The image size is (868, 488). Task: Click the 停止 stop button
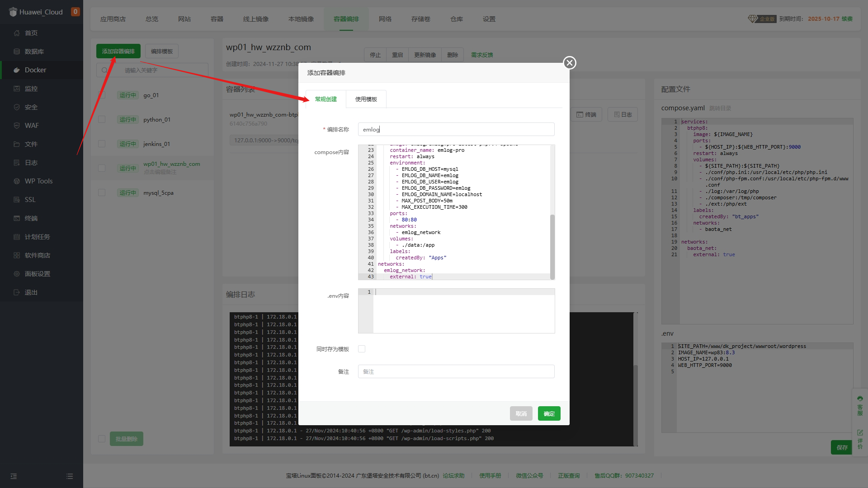(x=375, y=55)
